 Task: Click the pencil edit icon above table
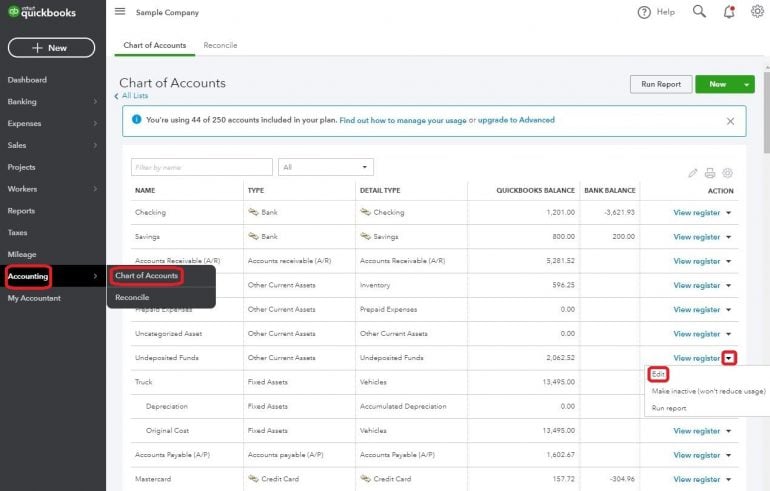pyautogui.click(x=693, y=173)
